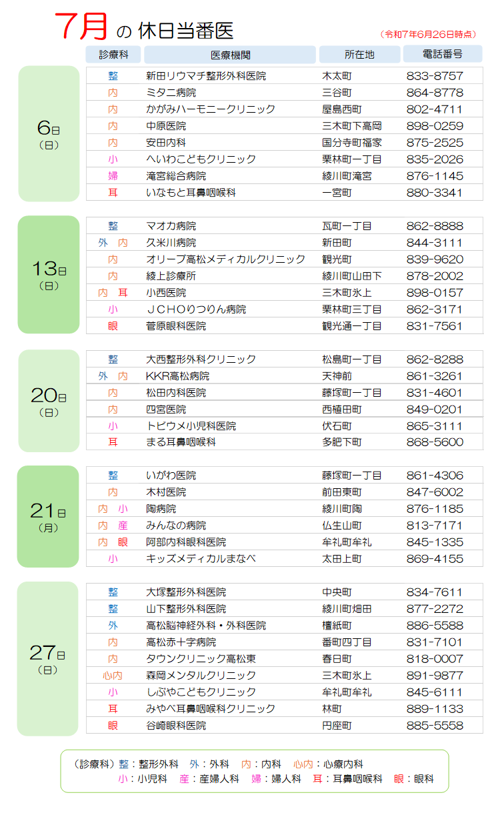Click the 医療機関 column header
The height and width of the screenshot is (821, 504).
pos(230,55)
